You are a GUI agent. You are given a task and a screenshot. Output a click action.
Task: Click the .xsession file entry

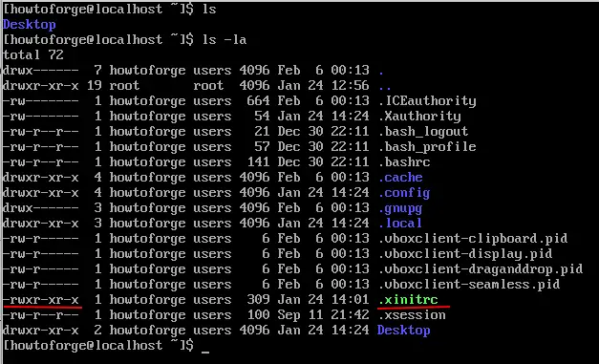[x=412, y=314]
